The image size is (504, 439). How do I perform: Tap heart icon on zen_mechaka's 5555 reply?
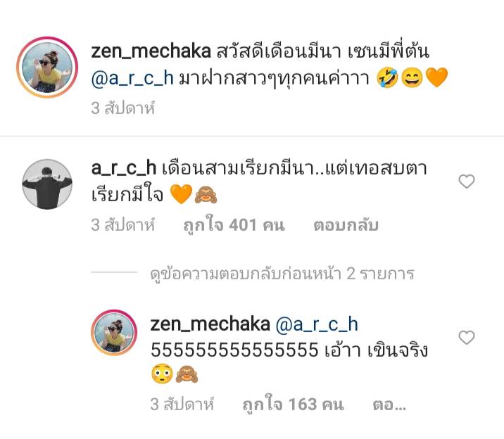pyautogui.click(x=467, y=338)
